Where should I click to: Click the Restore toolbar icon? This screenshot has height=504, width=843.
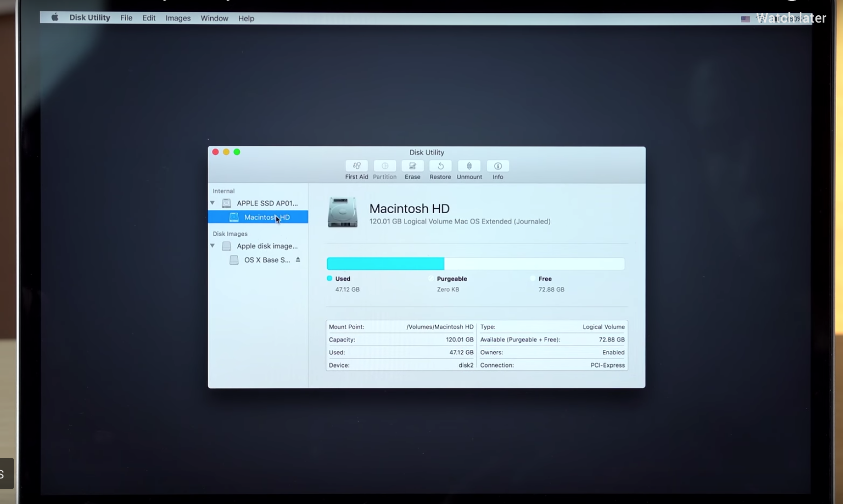(441, 166)
